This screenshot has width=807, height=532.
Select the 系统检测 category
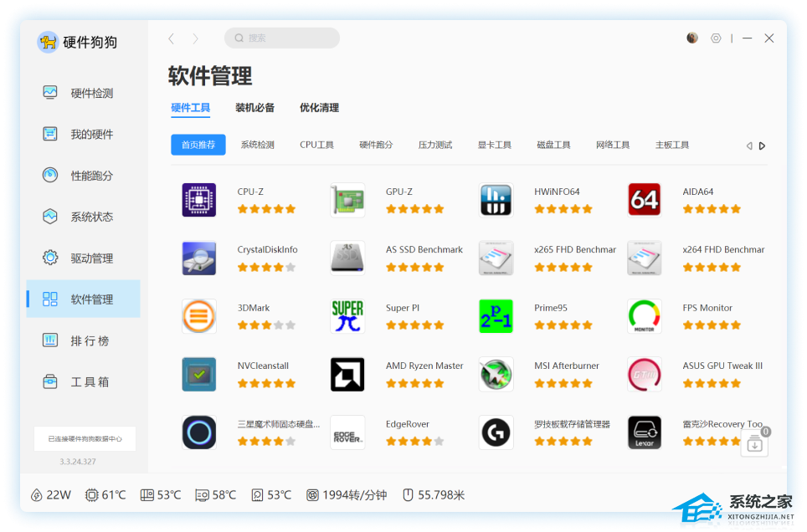(257, 145)
